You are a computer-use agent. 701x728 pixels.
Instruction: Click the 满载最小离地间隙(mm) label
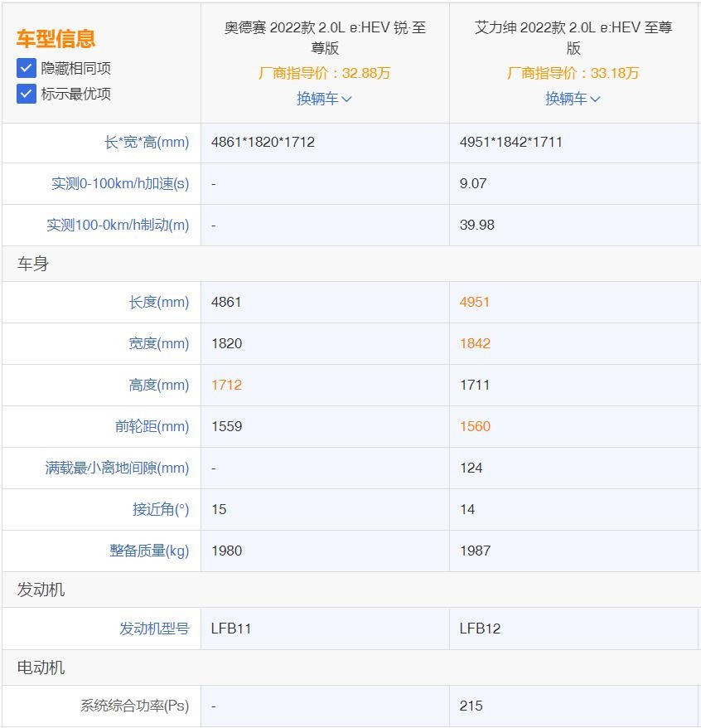point(117,468)
